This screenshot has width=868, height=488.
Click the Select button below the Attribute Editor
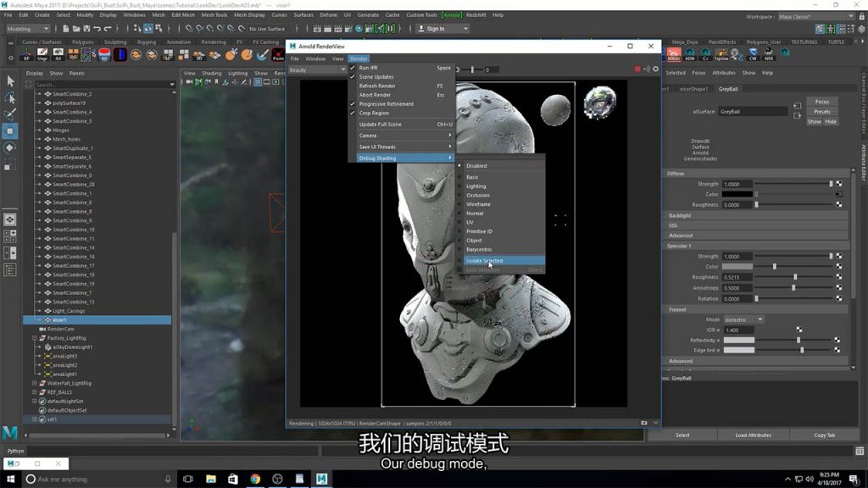pyautogui.click(x=682, y=435)
